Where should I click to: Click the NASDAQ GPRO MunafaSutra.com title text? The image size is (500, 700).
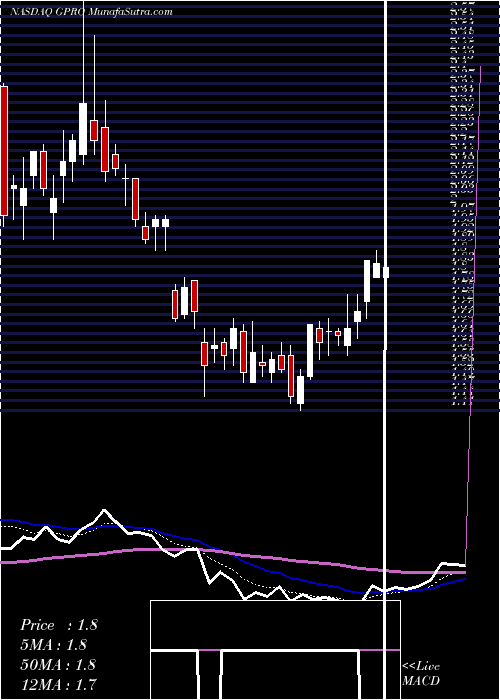point(91,12)
